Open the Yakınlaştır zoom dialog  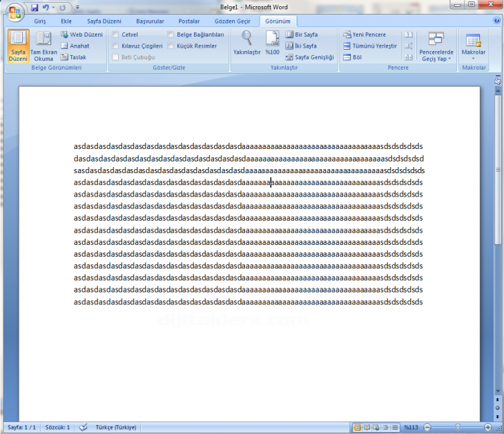[246, 43]
